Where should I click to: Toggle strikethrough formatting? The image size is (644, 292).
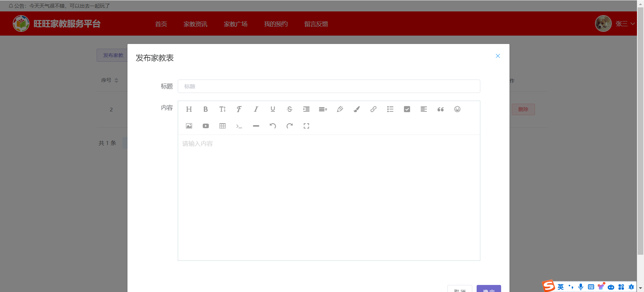[x=289, y=109]
